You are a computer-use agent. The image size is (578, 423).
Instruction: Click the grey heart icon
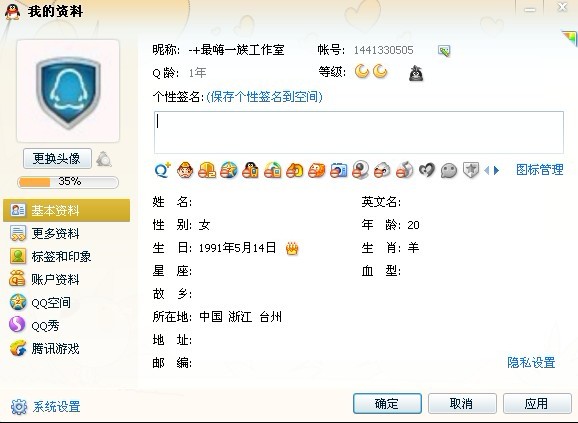pyautogui.click(x=427, y=170)
